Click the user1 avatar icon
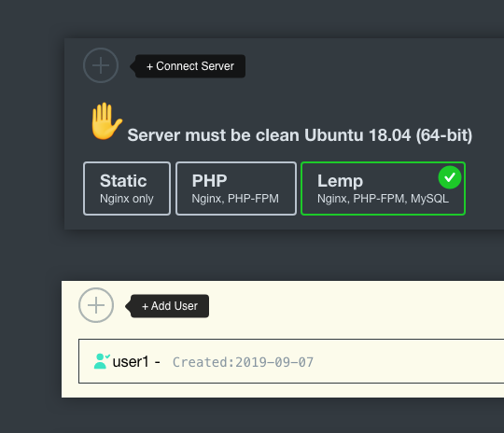 point(102,361)
